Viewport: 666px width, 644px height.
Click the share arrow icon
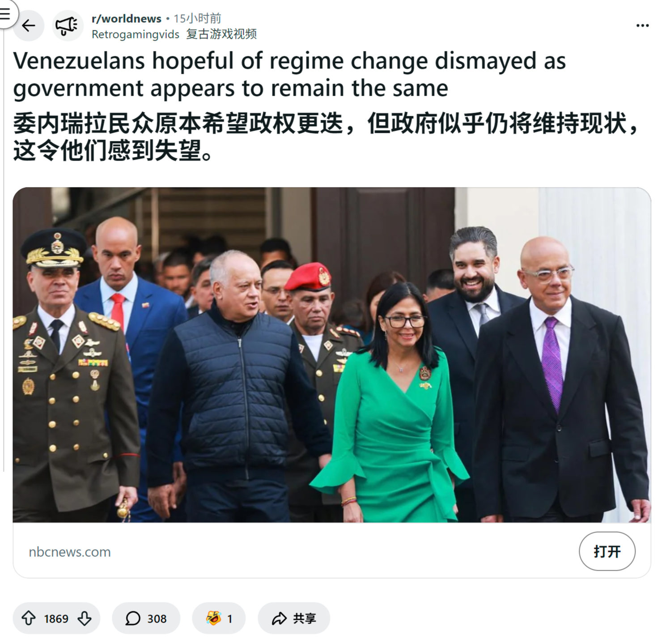point(279,618)
